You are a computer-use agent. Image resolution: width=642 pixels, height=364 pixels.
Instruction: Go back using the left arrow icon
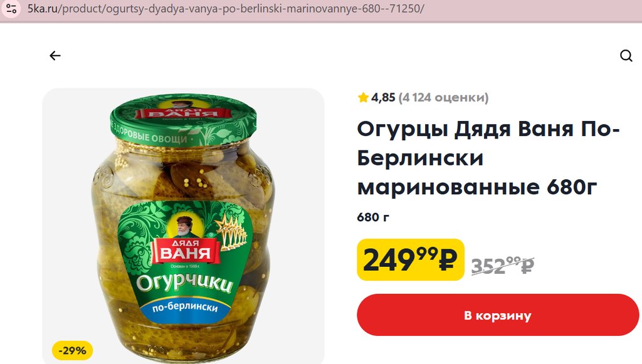click(x=55, y=56)
